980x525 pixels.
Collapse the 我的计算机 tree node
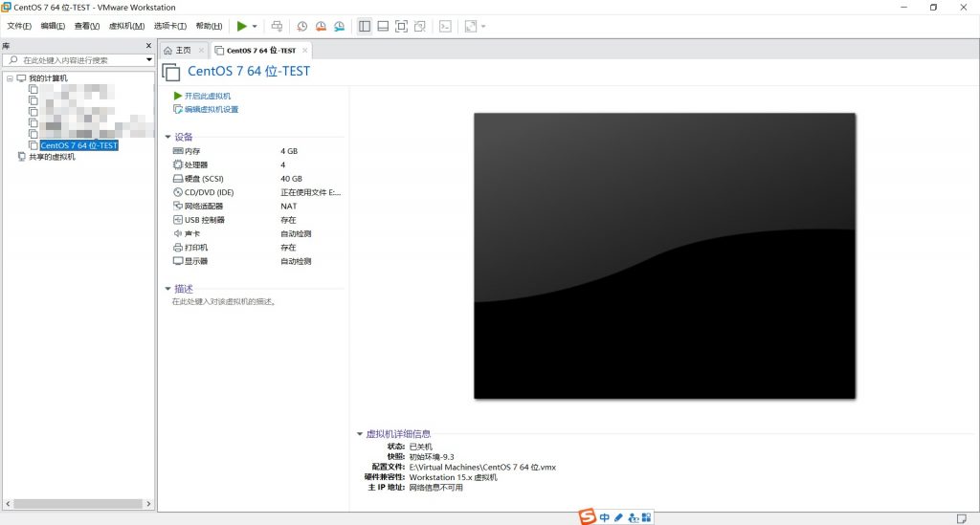pos(10,78)
